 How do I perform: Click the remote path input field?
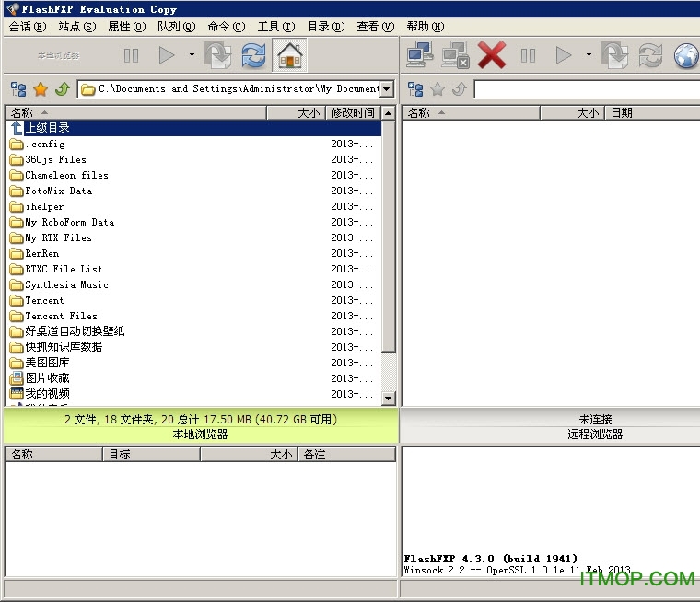click(587, 88)
